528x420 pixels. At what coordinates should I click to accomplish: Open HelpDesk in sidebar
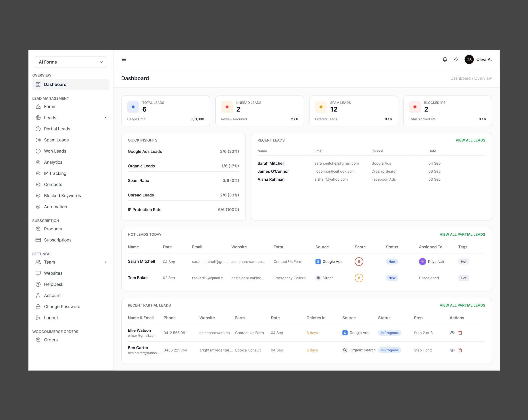pos(71,284)
